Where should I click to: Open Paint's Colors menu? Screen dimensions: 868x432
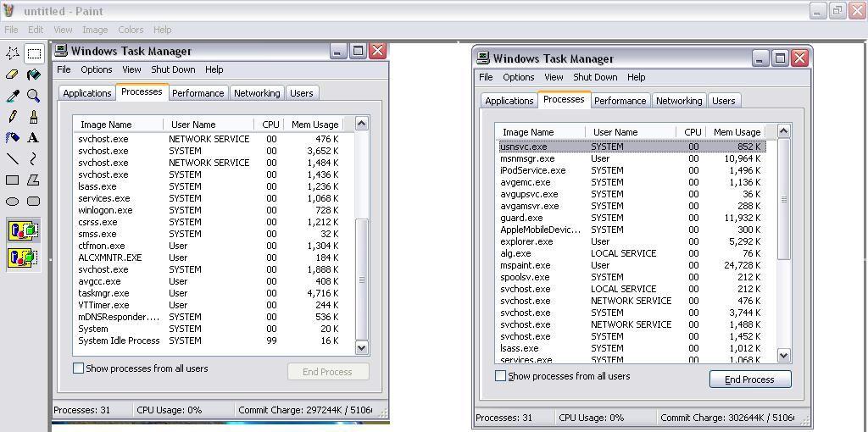point(131,30)
